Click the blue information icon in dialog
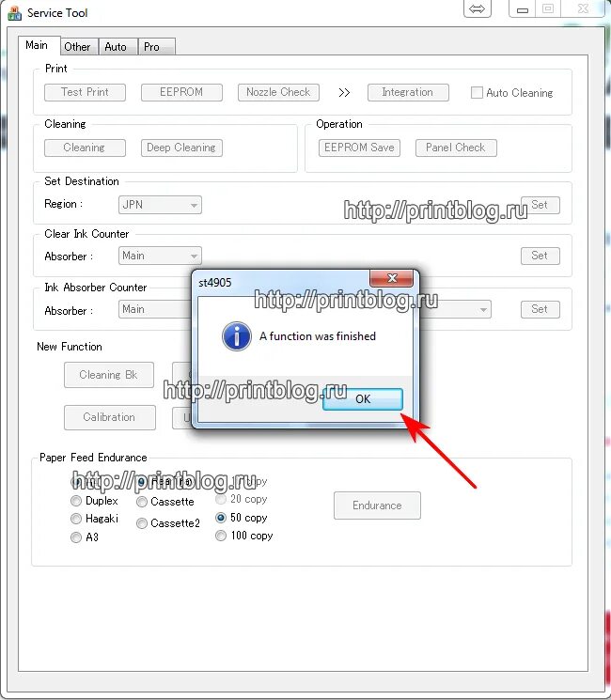The width and height of the screenshot is (611, 700). [236, 336]
